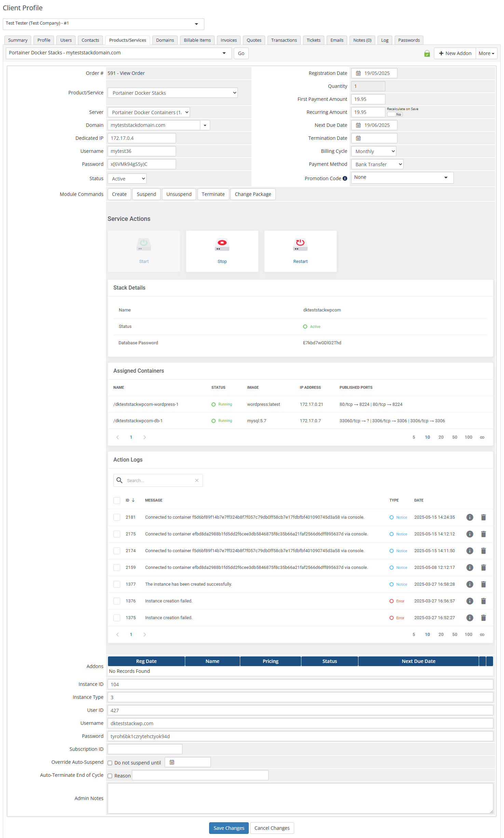Clear the action logs search with X
504x838 pixels.
tap(197, 480)
